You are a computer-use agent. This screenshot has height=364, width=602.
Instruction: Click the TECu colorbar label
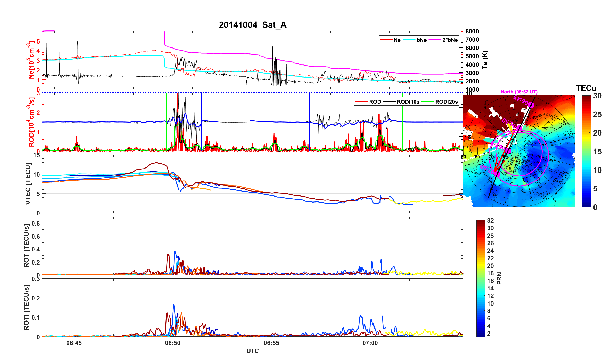click(x=586, y=88)
